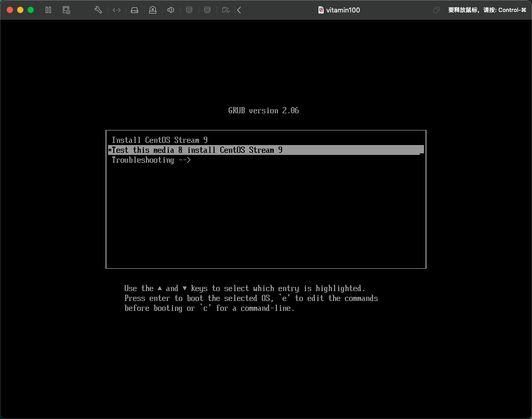Image resolution: width=532 pixels, height=419 pixels.
Task: Click the hard disk device icon
Action: tap(135, 10)
